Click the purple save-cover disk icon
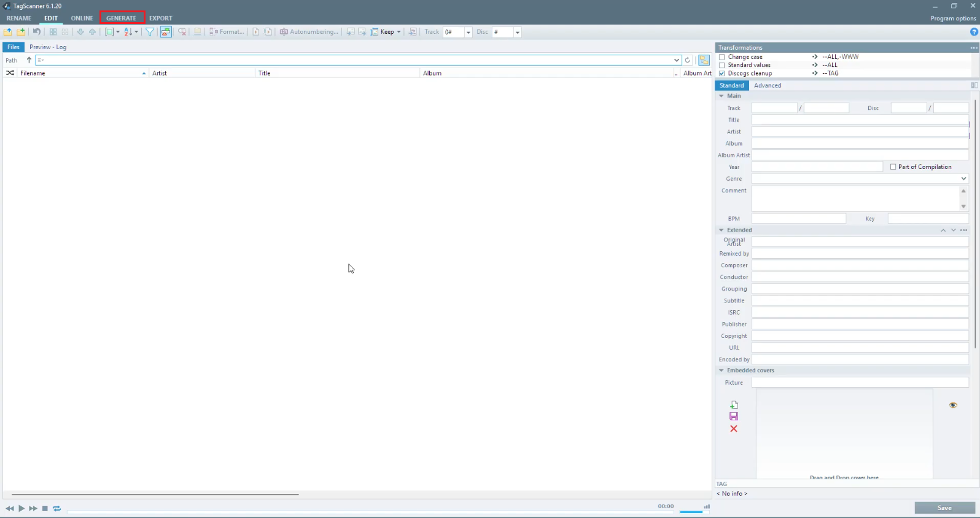The image size is (980, 518). [x=734, y=417]
